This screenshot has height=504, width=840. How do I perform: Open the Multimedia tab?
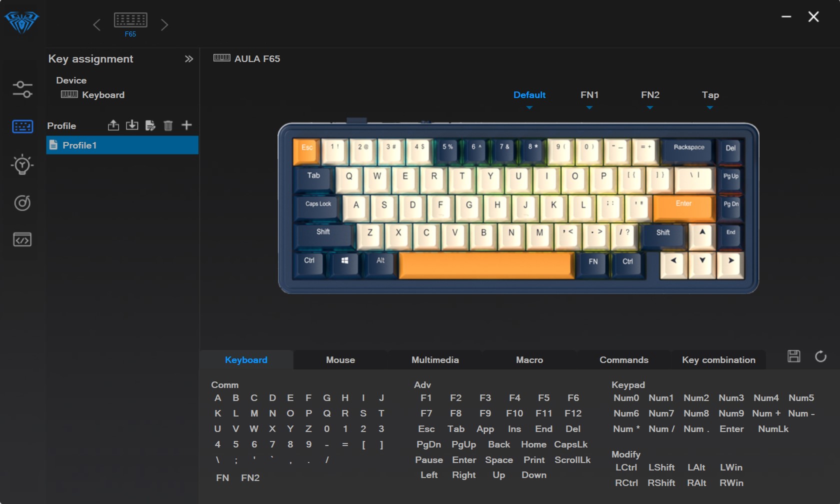tap(435, 360)
